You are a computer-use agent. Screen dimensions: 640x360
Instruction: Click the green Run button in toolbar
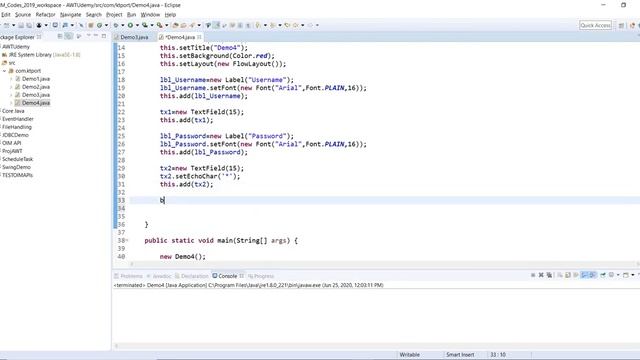click(130, 25)
